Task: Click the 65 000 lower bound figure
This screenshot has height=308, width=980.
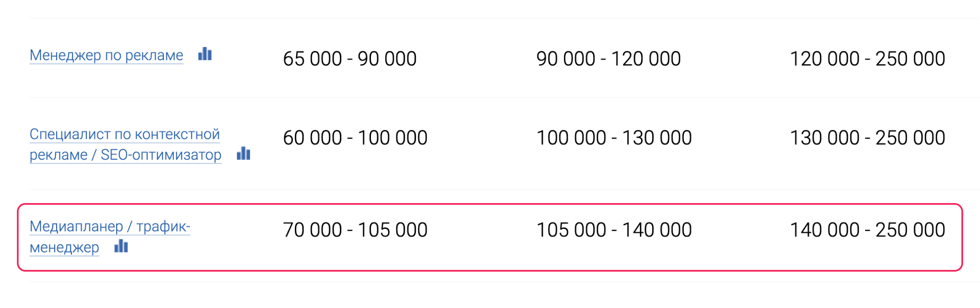Action: tap(313, 59)
